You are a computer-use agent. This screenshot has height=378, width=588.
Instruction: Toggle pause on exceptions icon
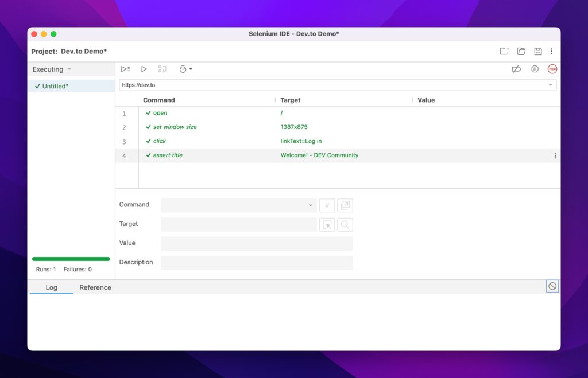(535, 69)
